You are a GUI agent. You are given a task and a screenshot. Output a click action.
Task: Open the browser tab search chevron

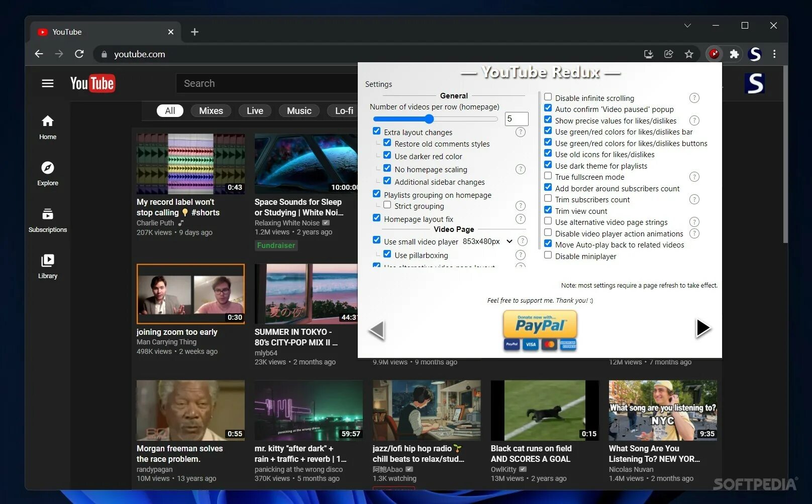click(x=687, y=26)
